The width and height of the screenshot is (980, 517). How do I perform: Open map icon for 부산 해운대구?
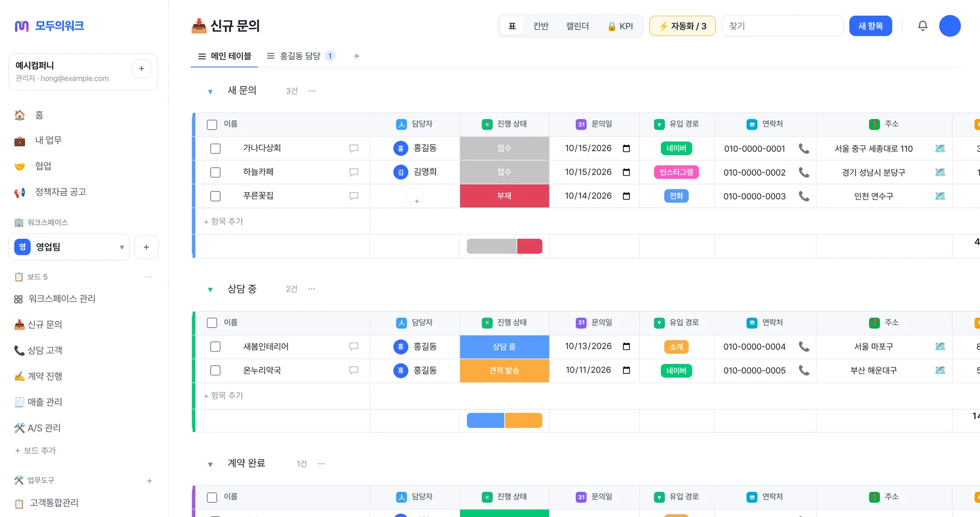point(940,370)
